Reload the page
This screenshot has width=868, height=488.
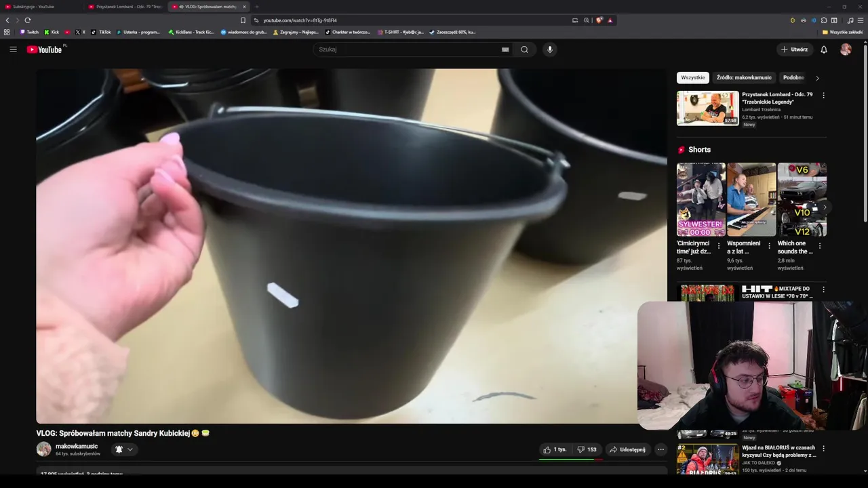click(x=28, y=20)
